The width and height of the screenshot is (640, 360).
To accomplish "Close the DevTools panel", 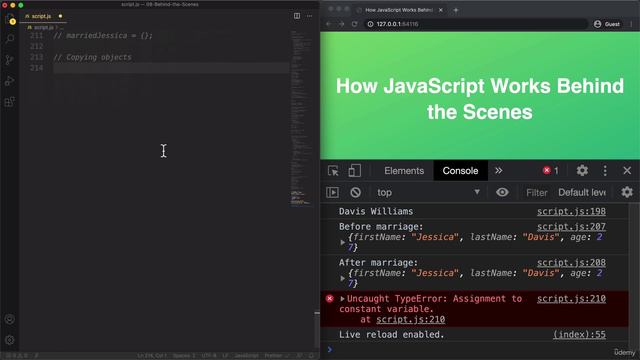I will tap(627, 171).
